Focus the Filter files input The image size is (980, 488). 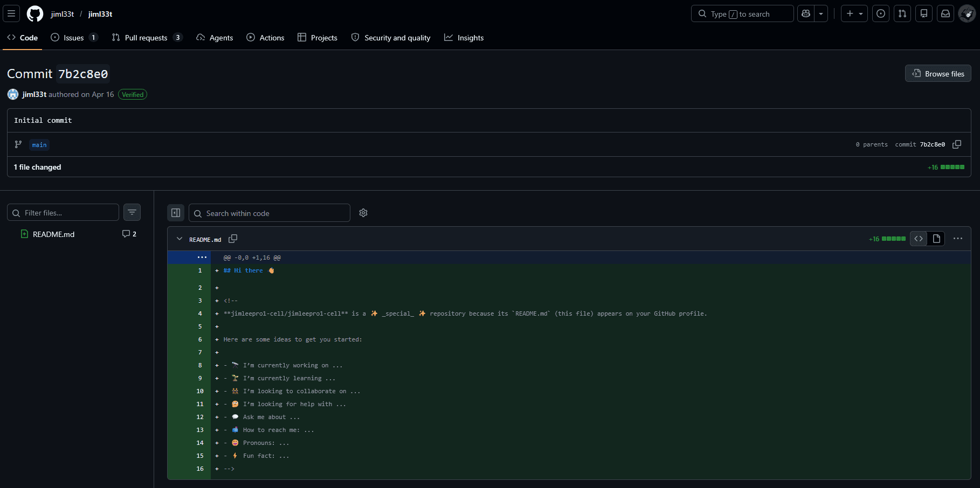click(63, 212)
